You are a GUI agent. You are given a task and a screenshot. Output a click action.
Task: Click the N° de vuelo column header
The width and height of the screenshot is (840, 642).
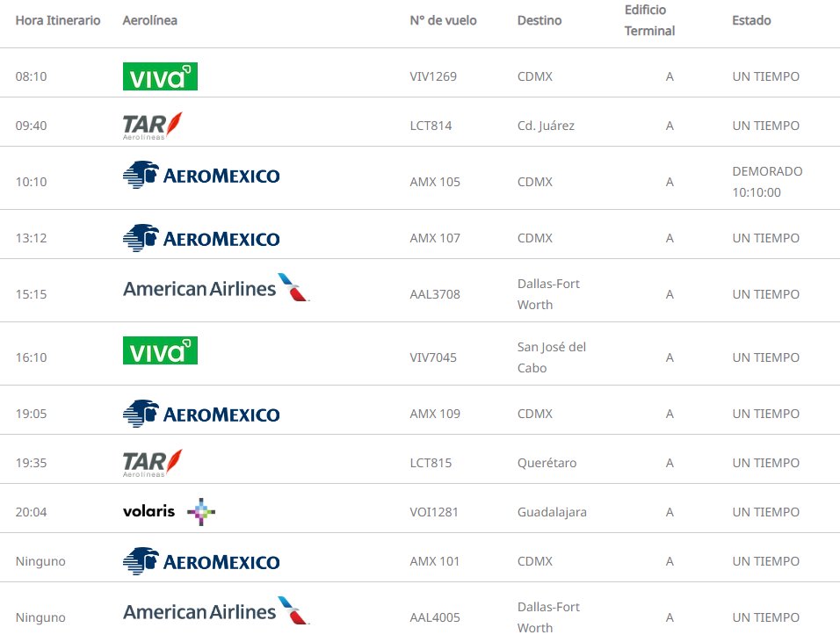click(x=443, y=20)
